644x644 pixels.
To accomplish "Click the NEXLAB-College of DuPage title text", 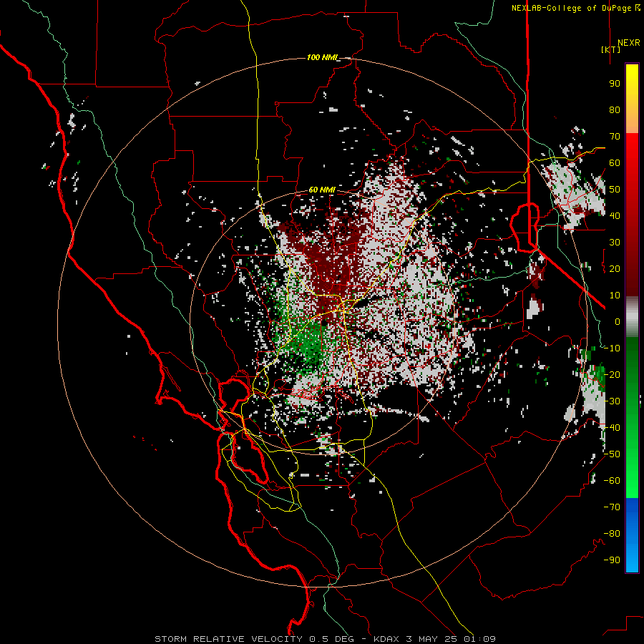I will pyautogui.click(x=576, y=8).
